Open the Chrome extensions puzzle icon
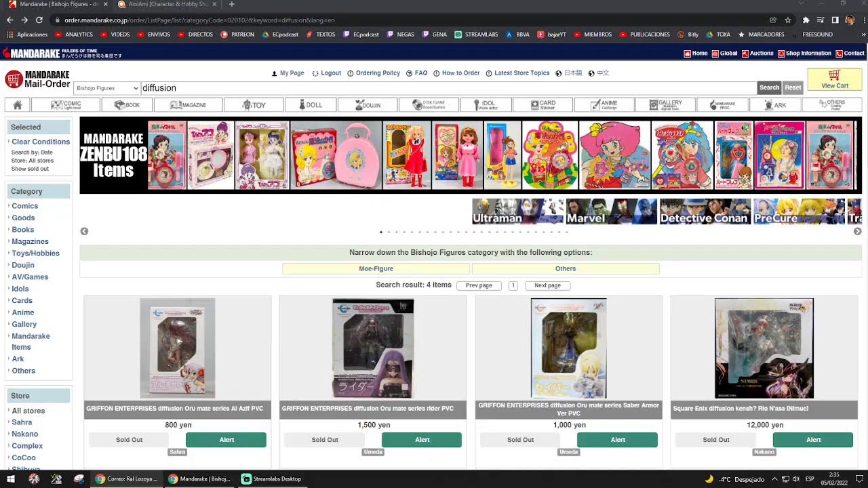The image size is (868, 488). tap(806, 20)
